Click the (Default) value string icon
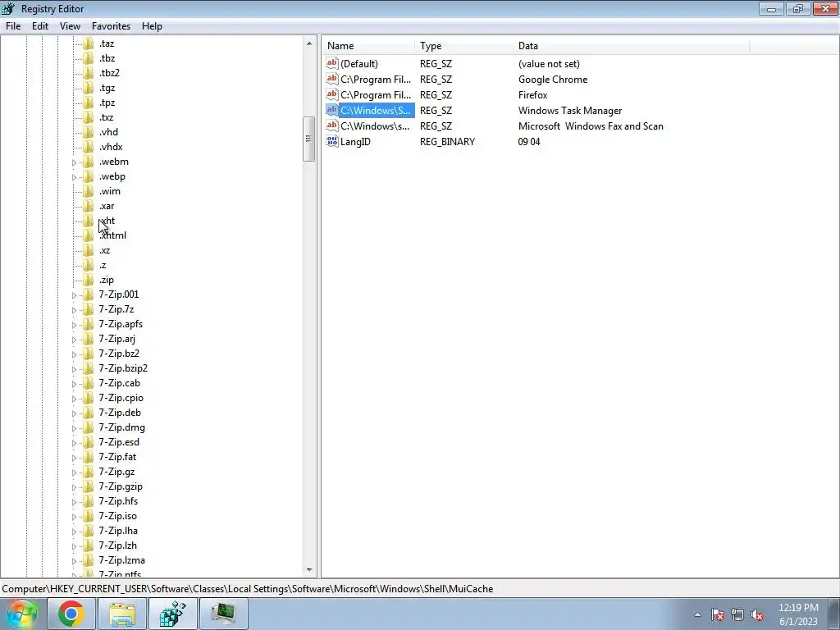The height and width of the screenshot is (630, 840). [332, 63]
